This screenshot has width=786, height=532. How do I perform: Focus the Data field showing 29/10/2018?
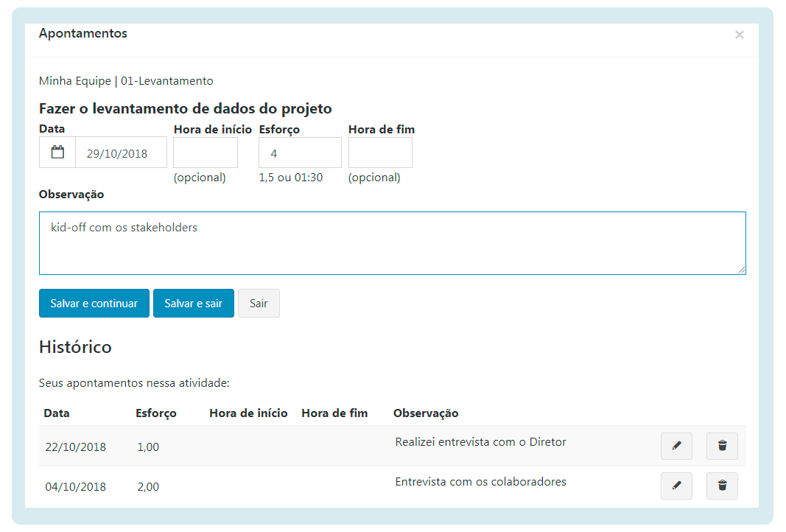(121, 153)
